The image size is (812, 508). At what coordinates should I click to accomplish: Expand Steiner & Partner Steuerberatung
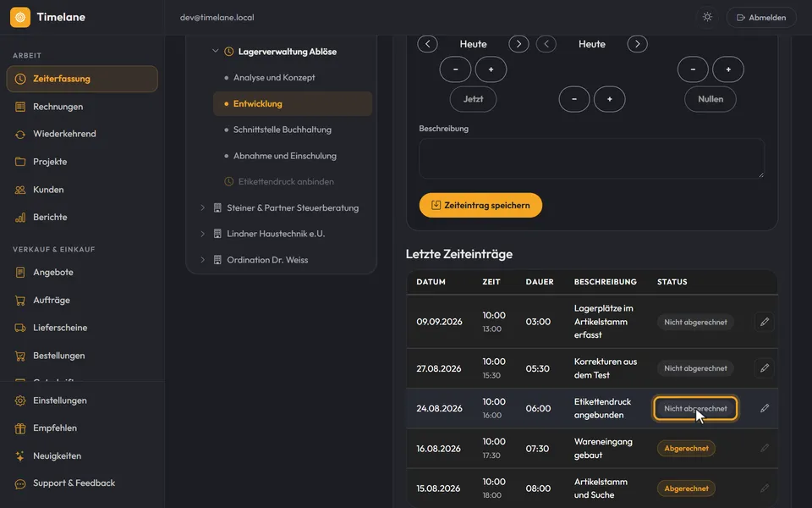click(x=202, y=207)
